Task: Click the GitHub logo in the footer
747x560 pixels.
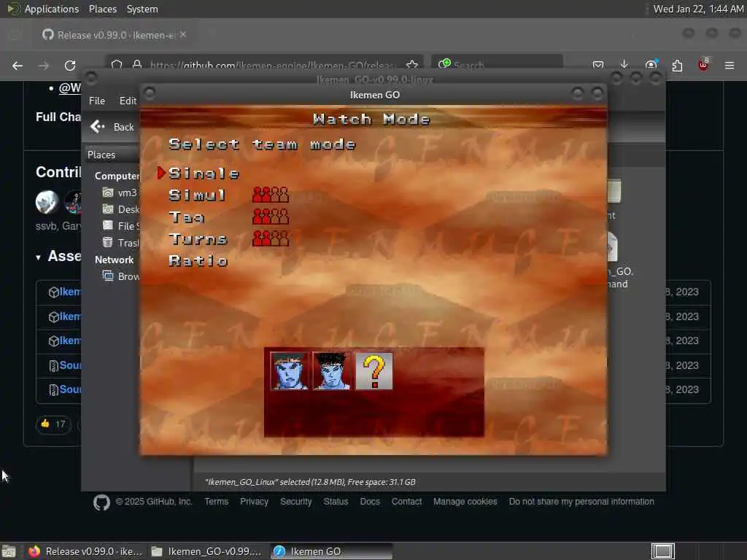Action: (101, 502)
